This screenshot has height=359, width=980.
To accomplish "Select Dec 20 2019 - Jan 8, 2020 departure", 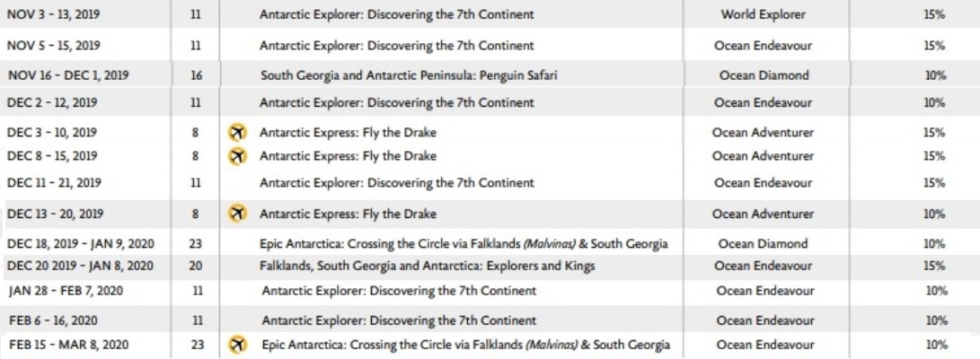I will [79, 266].
